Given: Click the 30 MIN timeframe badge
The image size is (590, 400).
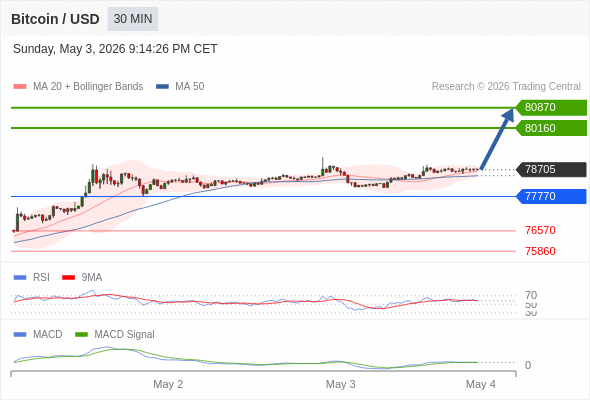Looking at the screenshot, I should [x=133, y=19].
